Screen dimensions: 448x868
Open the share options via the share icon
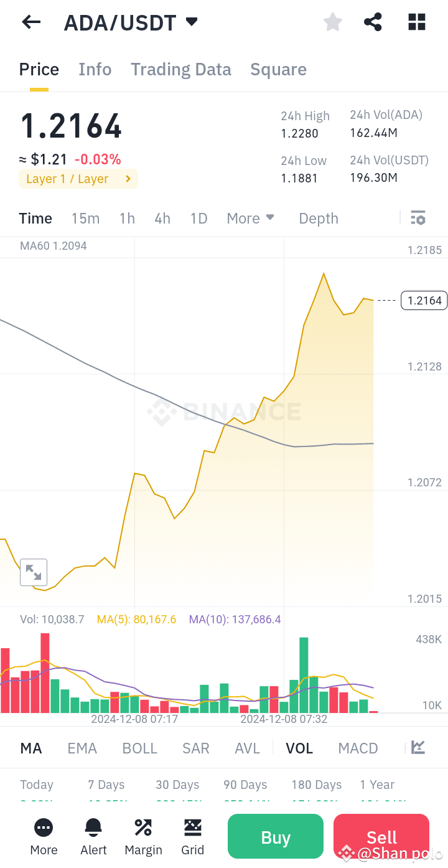pos(373,22)
